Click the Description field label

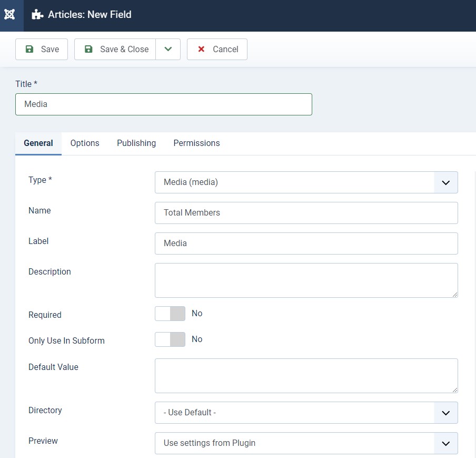click(x=50, y=272)
